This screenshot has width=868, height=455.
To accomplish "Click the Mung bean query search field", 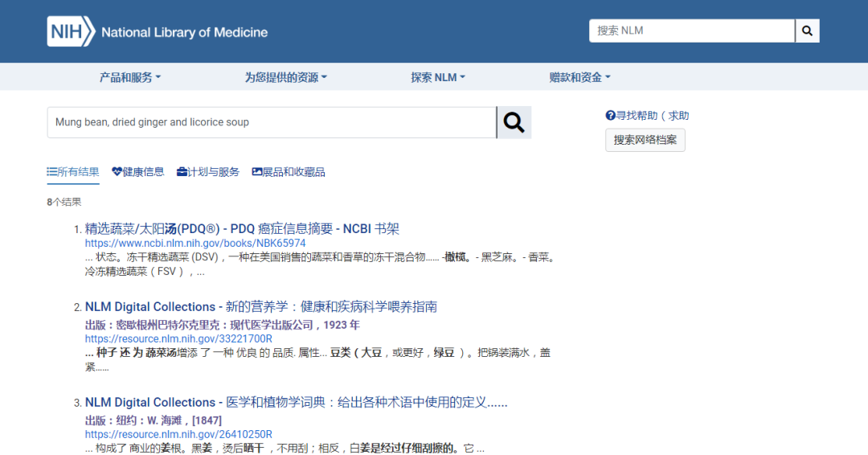I will point(272,122).
